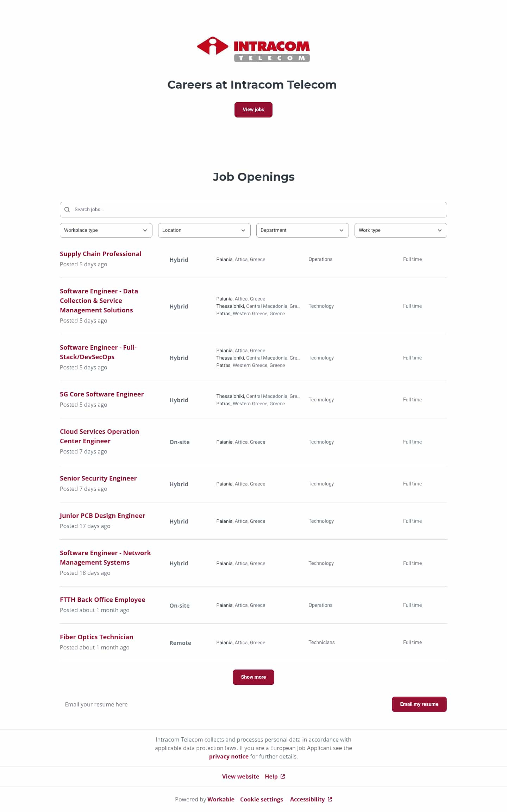This screenshot has height=812, width=507.
Task: Click Cookie settings in the footer
Action: tap(261, 799)
